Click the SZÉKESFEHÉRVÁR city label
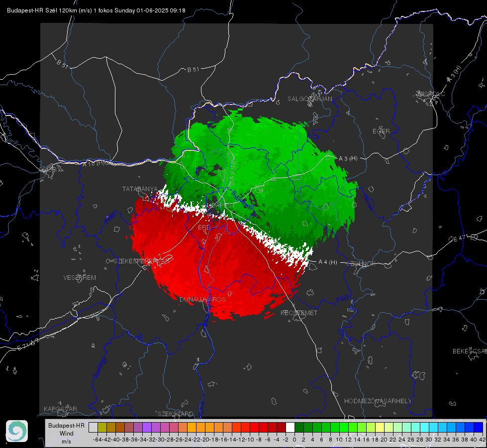 [142, 261]
